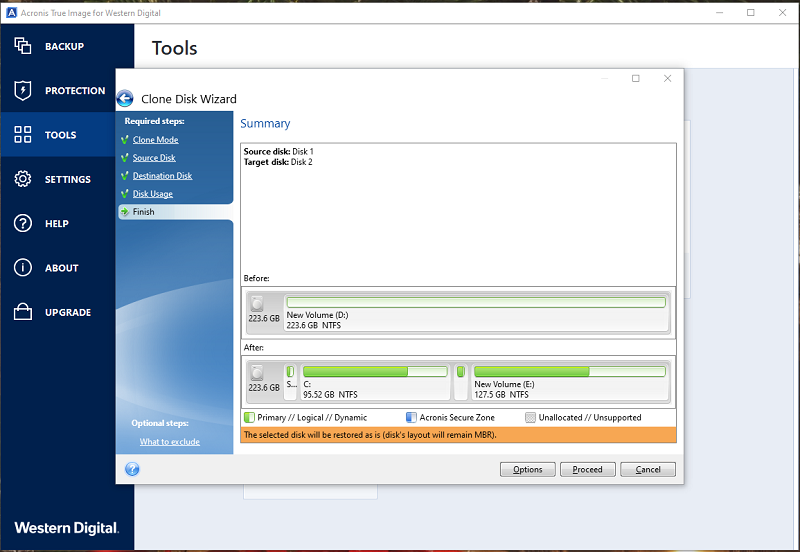Click the small partition before New Volume (E:)
Image resolution: width=800 pixels, height=552 pixels.
(x=461, y=382)
